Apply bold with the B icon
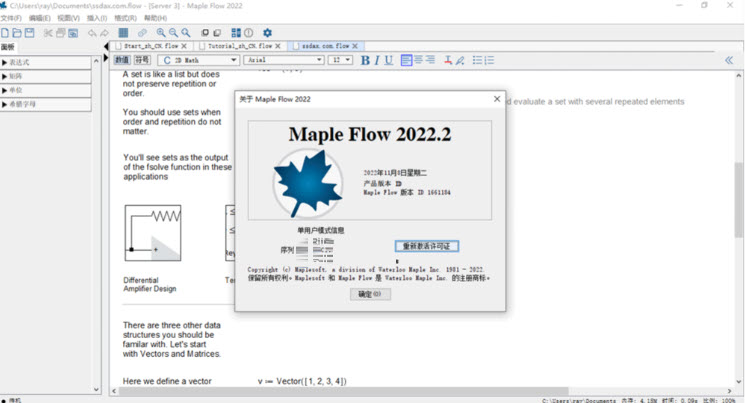Viewport: 745px width, 403px height. pyautogui.click(x=365, y=60)
